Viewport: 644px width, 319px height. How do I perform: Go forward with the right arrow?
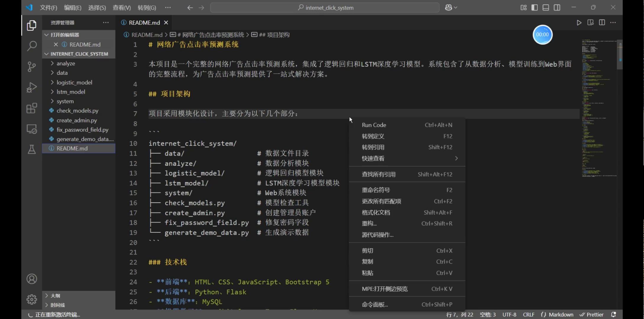pyautogui.click(x=201, y=8)
